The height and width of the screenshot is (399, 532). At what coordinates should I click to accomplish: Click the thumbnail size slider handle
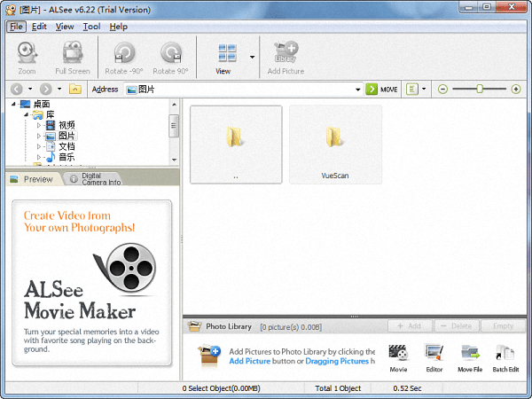[x=480, y=89]
